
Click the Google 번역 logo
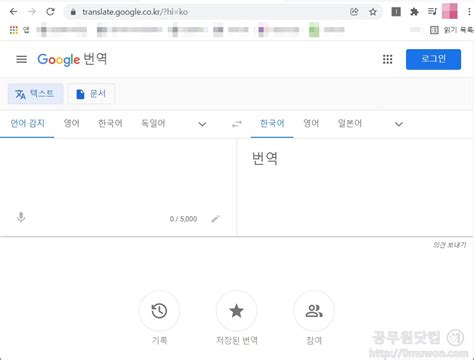(x=72, y=59)
